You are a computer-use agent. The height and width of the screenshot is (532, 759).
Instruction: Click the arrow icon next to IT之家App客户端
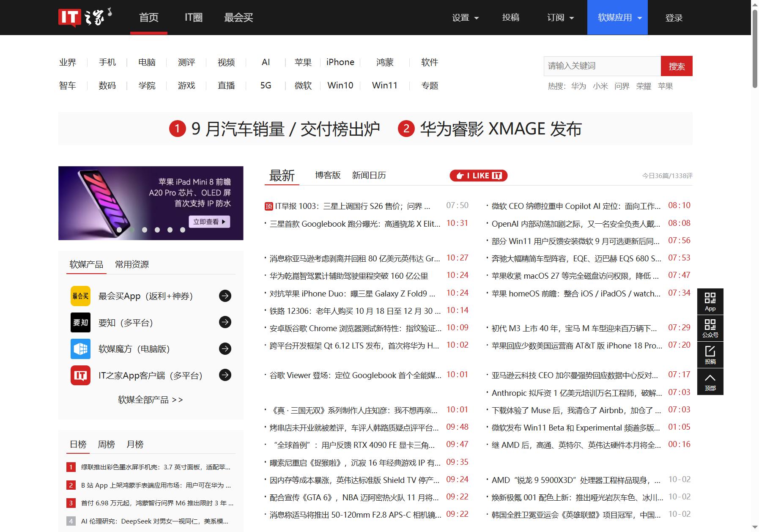tap(225, 375)
